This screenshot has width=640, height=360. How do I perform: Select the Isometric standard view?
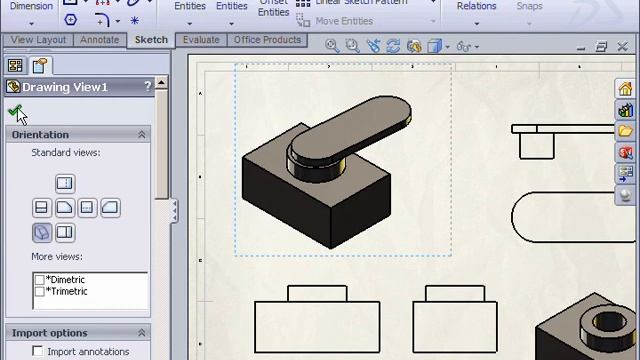pos(42,233)
